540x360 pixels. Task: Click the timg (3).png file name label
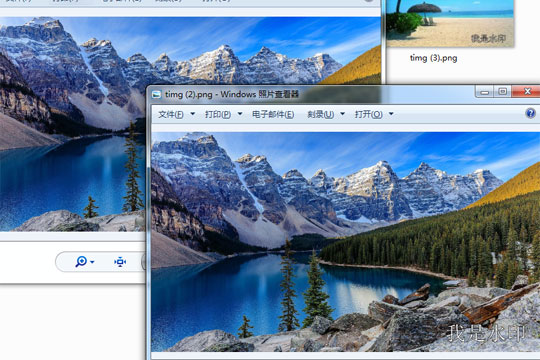point(434,58)
